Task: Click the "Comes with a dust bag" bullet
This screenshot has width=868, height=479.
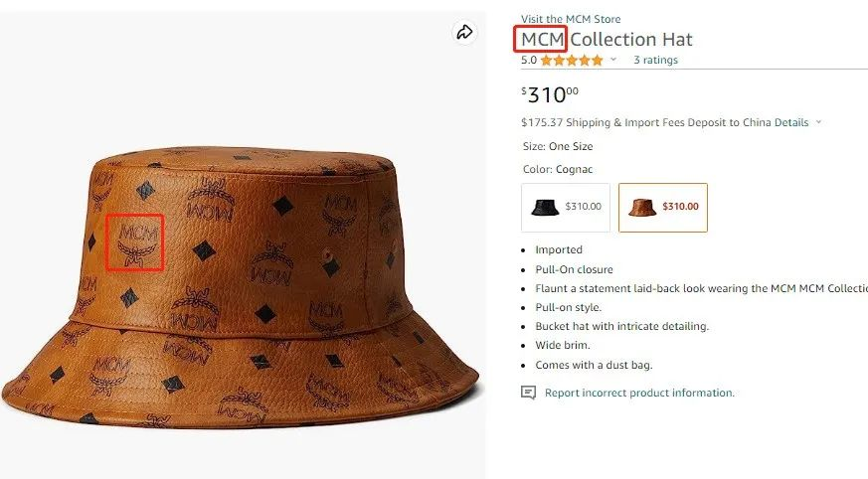Action: tap(594, 365)
